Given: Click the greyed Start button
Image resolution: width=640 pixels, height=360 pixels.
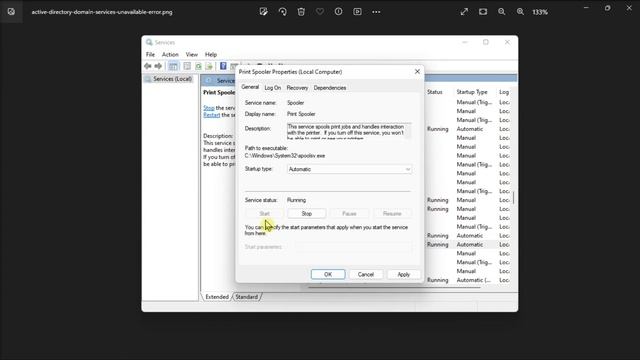Looking at the screenshot, I should pos(264,213).
